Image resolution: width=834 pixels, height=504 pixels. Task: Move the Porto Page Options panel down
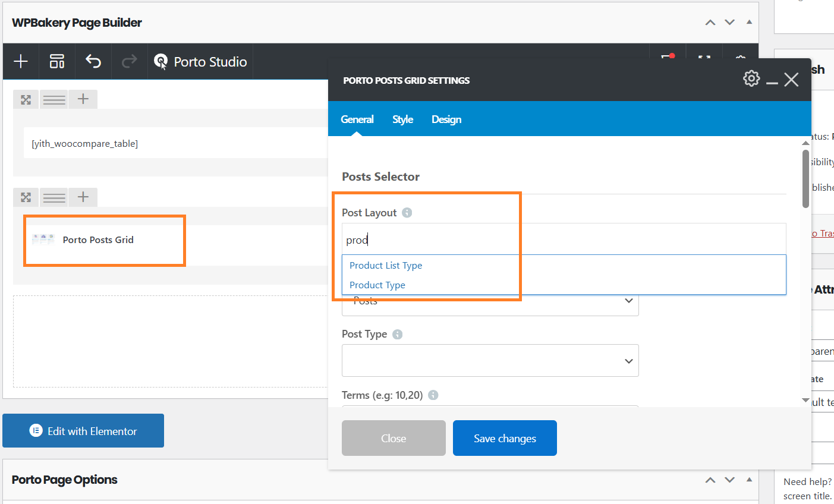point(730,480)
